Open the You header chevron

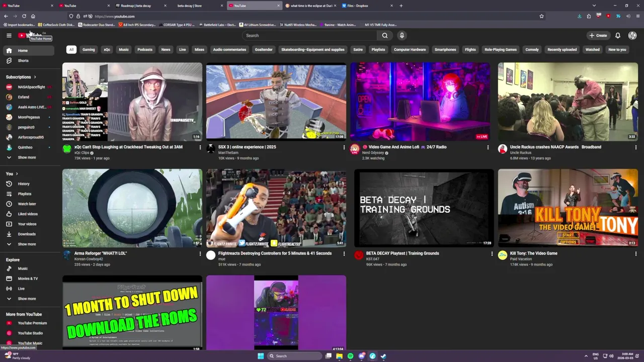[17, 173]
